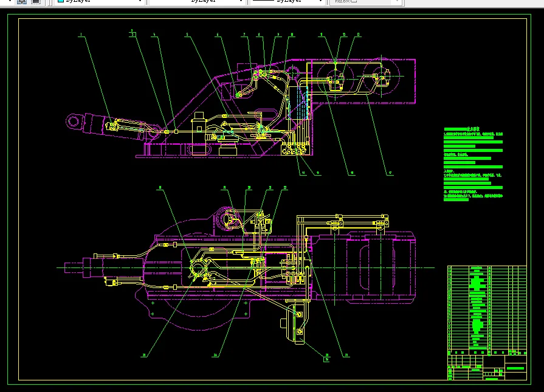Click the toolbar icon left of the color dropdown
The image size is (544, 392).
coord(36,2)
